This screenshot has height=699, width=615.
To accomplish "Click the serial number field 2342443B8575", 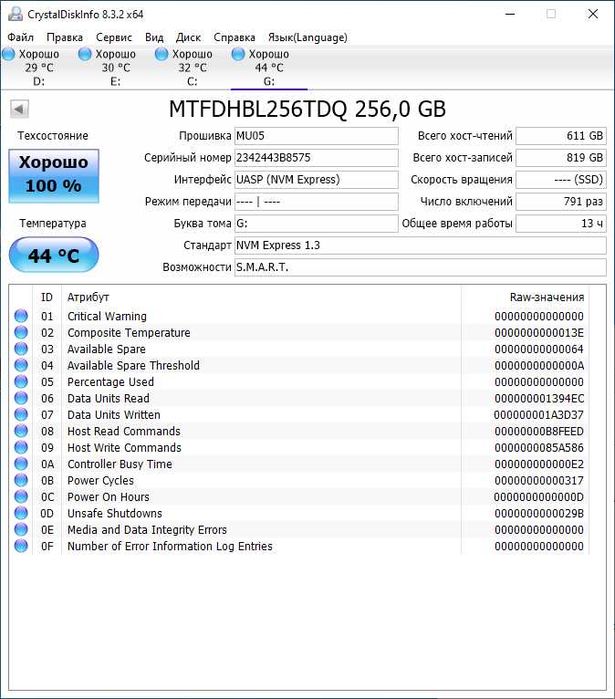I will tap(316, 158).
